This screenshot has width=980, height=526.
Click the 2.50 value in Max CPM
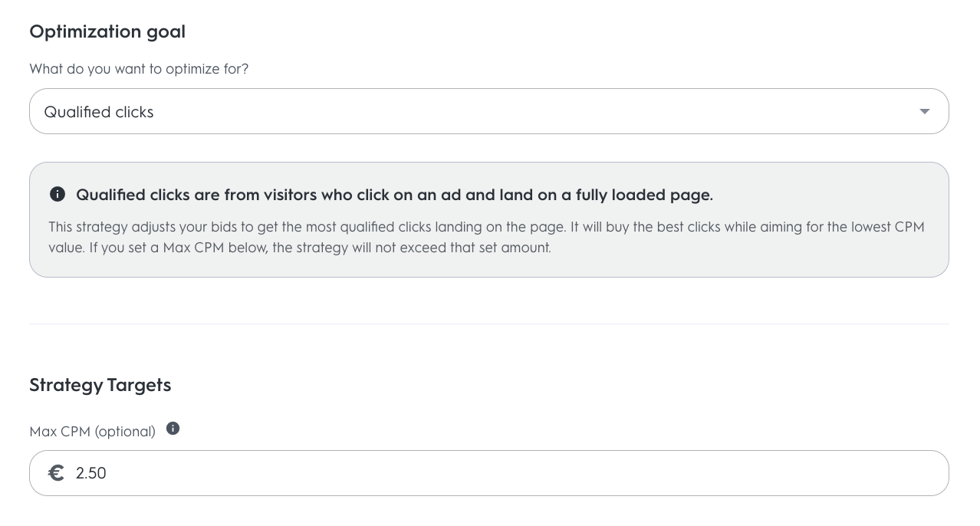(x=90, y=473)
